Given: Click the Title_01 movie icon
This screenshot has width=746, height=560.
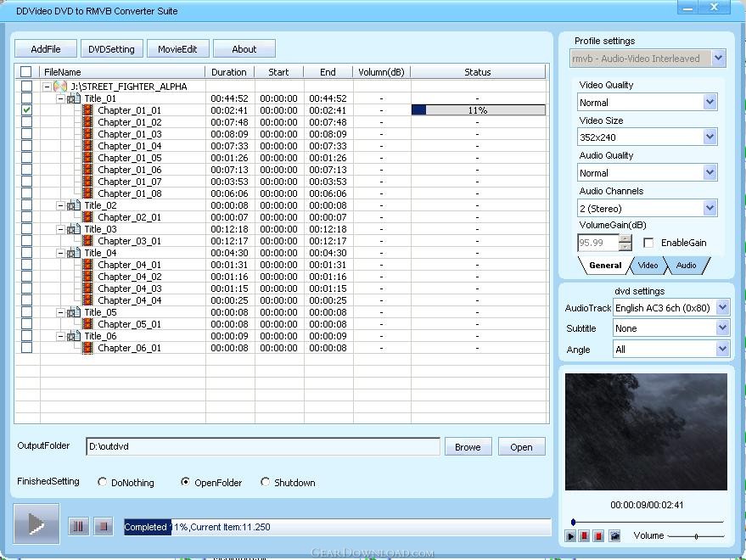Looking at the screenshot, I should tap(74, 98).
